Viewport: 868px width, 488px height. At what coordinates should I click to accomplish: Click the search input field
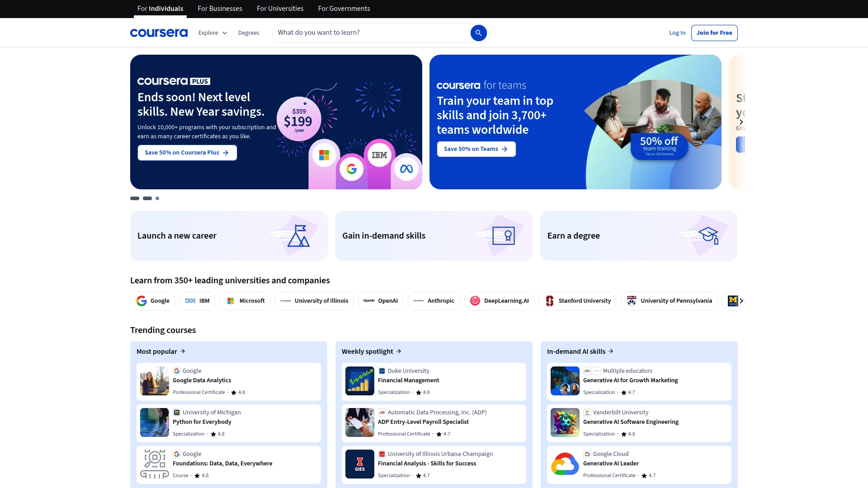371,33
